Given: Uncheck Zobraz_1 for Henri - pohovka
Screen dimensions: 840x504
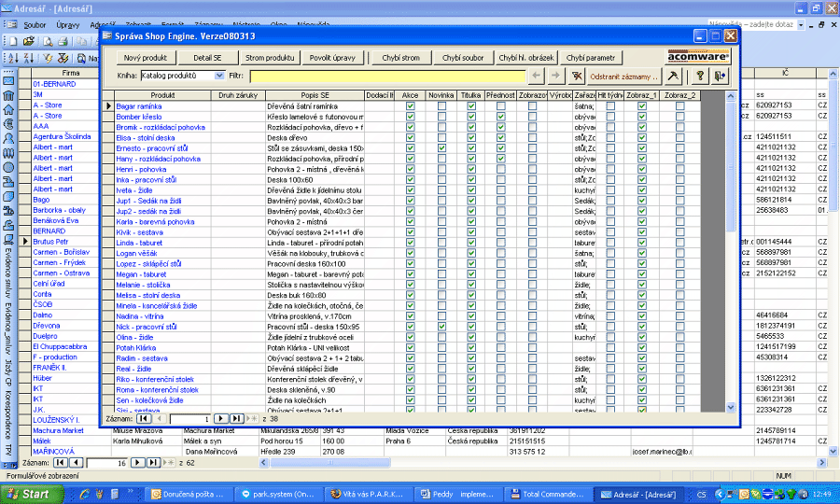Looking at the screenshot, I should (642, 169).
